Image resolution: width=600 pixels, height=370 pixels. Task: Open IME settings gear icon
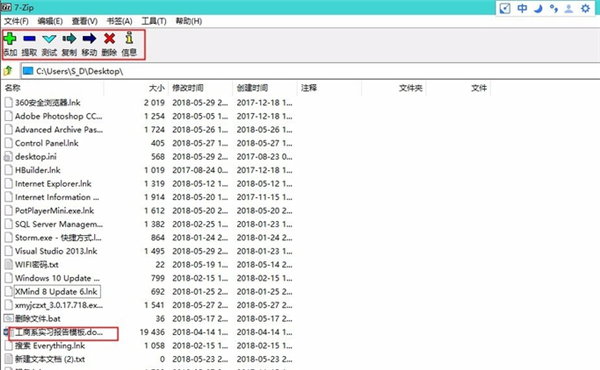(x=585, y=8)
